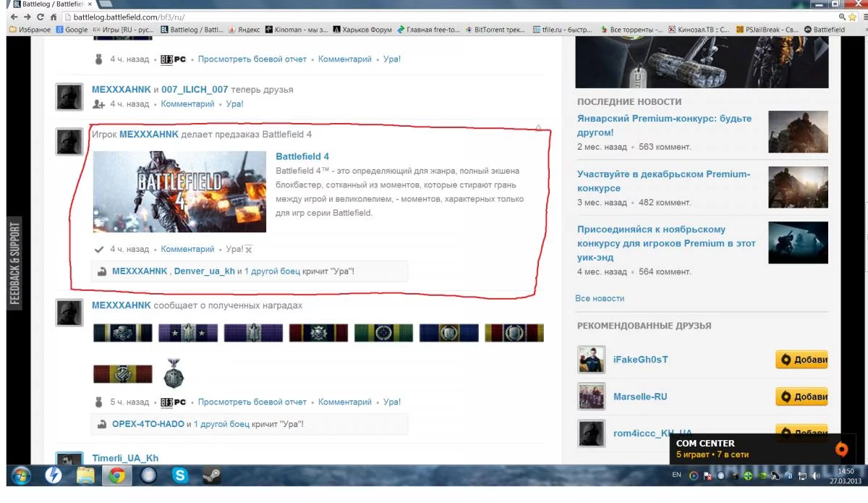Click the green award ribbon
The height and width of the screenshot is (503, 868).
(x=383, y=333)
